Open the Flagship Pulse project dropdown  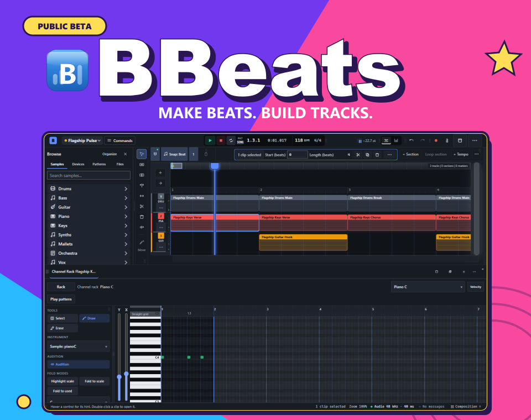point(82,140)
